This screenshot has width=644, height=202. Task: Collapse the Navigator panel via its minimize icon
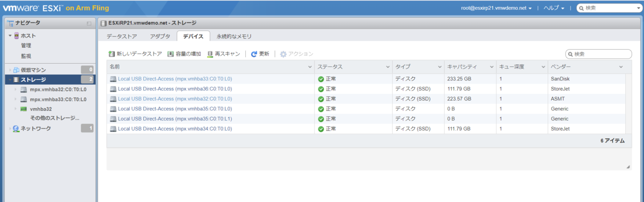(x=89, y=24)
